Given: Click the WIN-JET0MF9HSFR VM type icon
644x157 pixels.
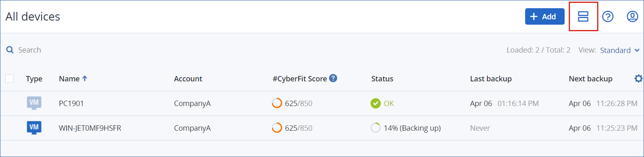Looking at the screenshot, I should click(34, 128).
